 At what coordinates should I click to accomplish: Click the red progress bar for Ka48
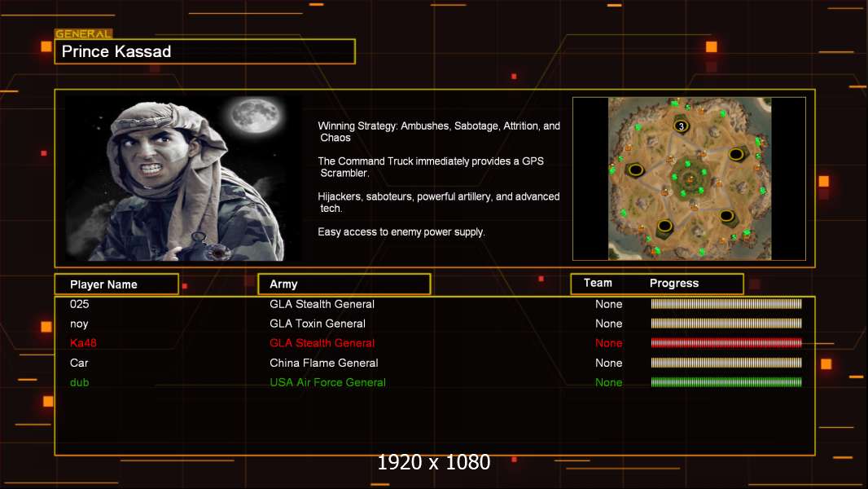(726, 343)
